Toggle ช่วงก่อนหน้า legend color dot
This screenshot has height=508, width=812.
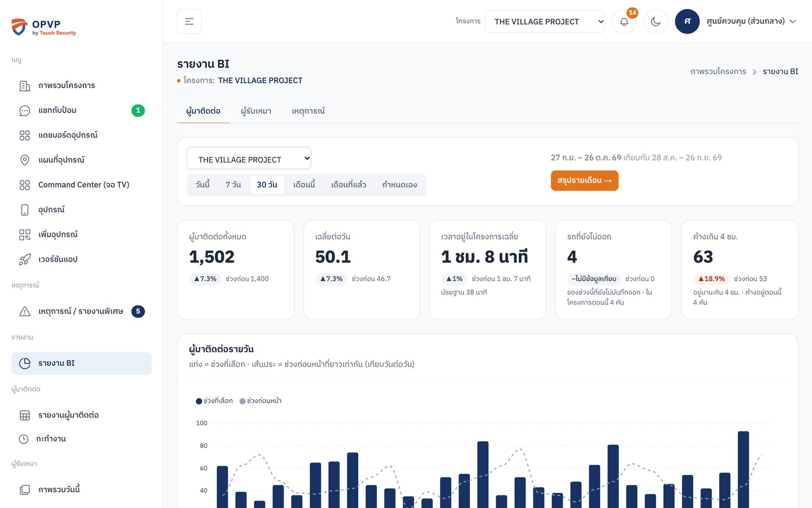pyautogui.click(x=243, y=401)
